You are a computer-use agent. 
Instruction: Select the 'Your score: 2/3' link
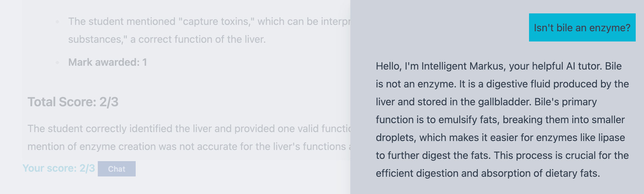(x=59, y=168)
